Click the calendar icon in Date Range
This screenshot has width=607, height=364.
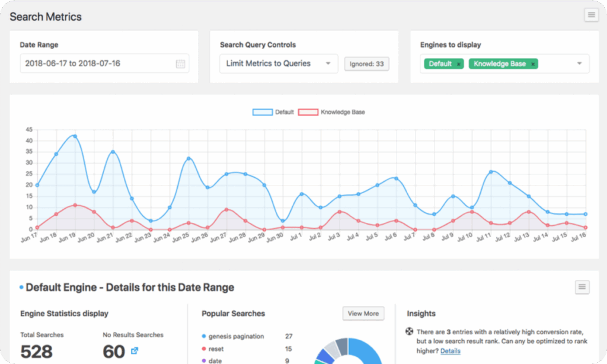pyautogui.click(x=180, y=64)
